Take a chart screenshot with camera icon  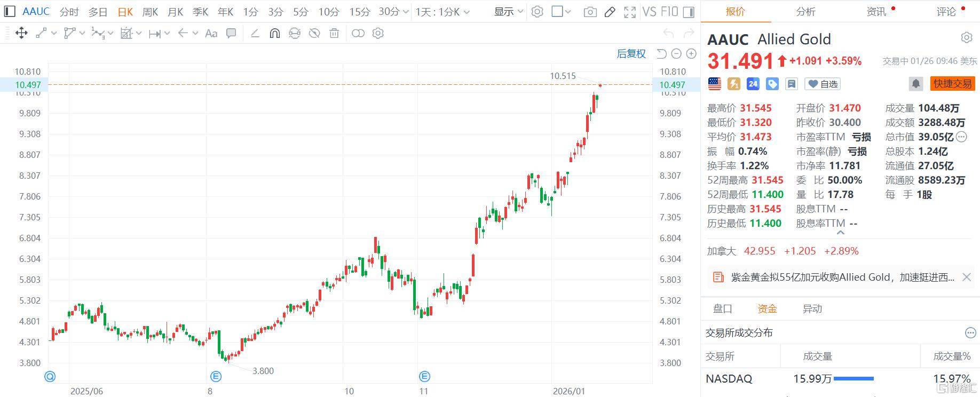590,12
